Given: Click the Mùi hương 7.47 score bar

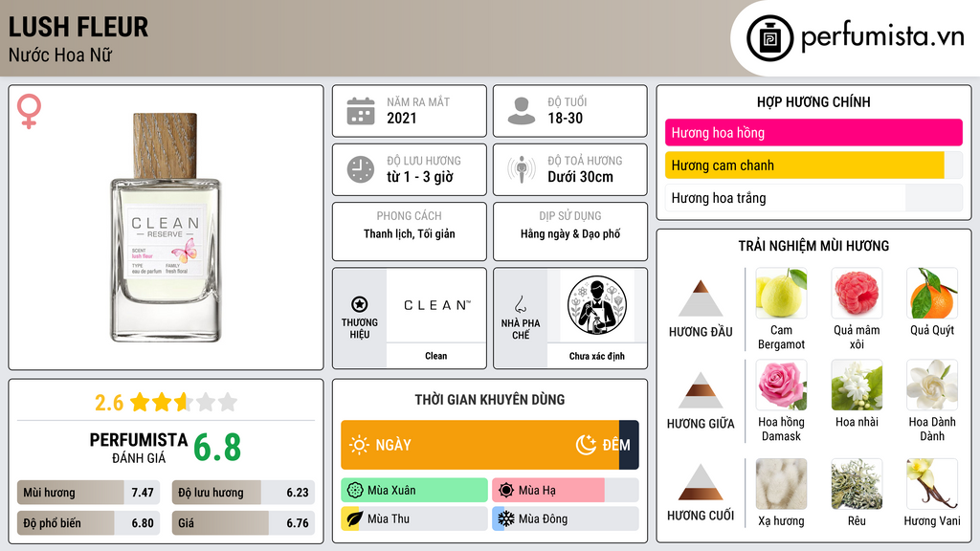Looking at the screenshot, I should (88, 493).
